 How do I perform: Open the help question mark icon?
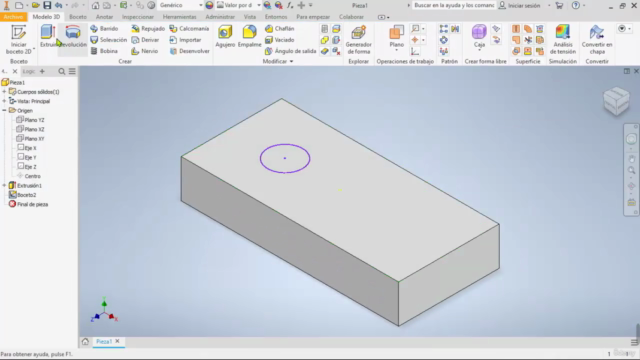click(576, 5)
